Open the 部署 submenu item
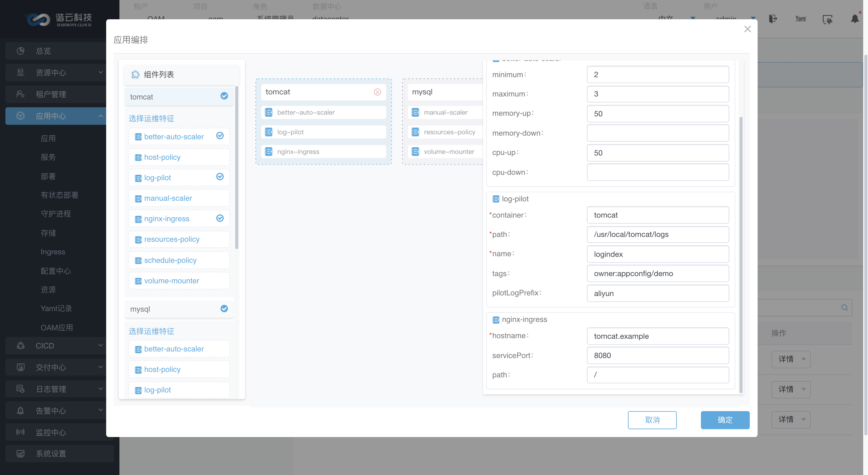 point(48,176)
